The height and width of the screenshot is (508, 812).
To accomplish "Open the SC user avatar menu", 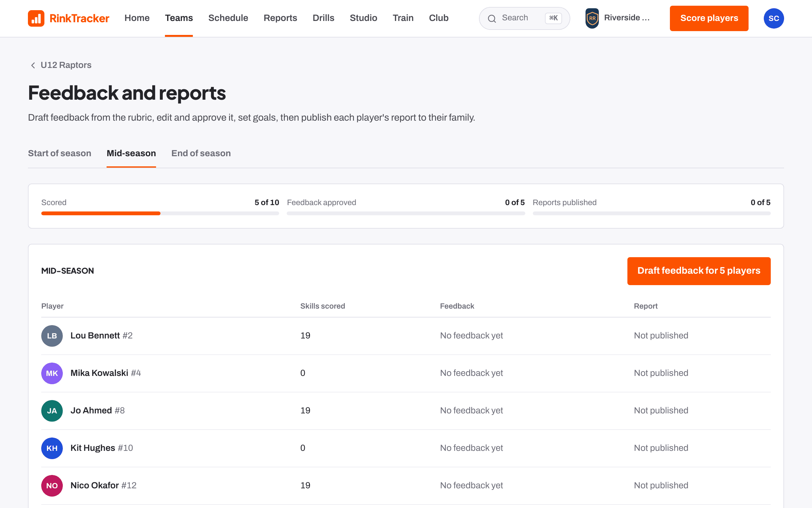I will (774, 18).
